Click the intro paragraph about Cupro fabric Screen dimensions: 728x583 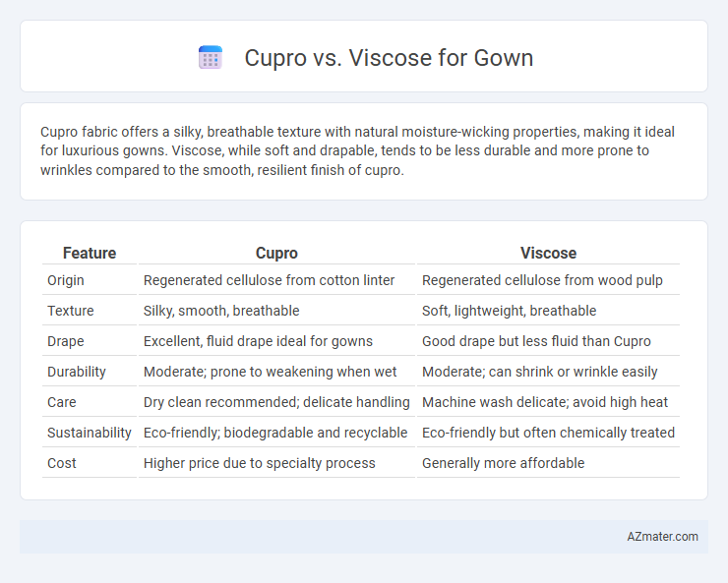[x=357, y=150]
